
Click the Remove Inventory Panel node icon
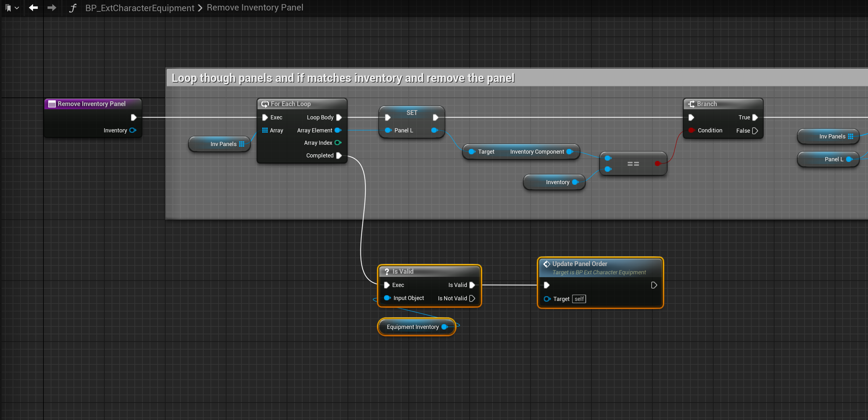click(x=52, y=104)
